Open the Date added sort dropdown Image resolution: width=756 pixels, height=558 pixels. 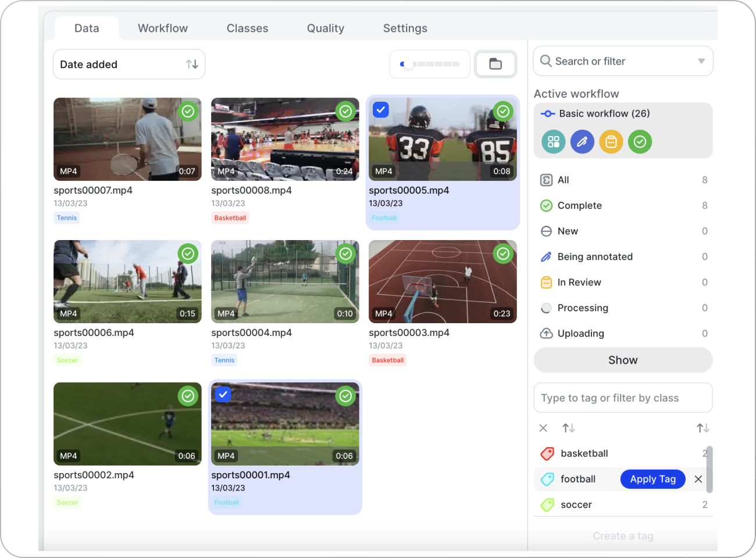tap(129, 64)
